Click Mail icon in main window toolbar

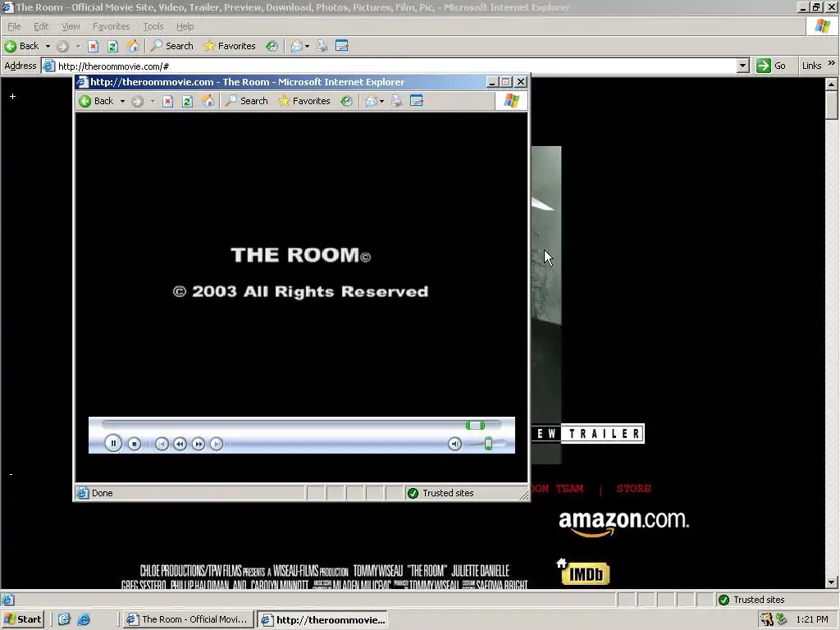(x=297, y=46)
